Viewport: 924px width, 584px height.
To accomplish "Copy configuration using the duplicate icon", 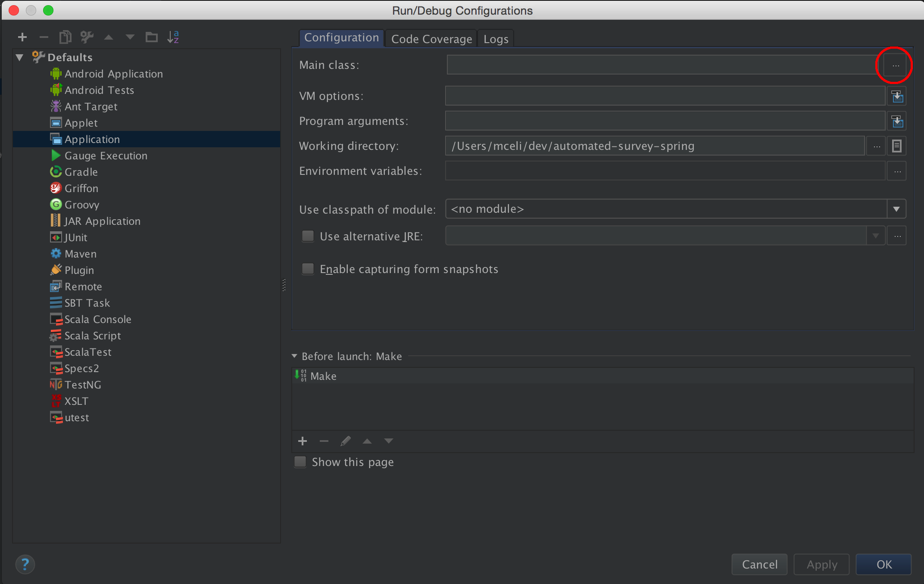I will tap(65, 37).
